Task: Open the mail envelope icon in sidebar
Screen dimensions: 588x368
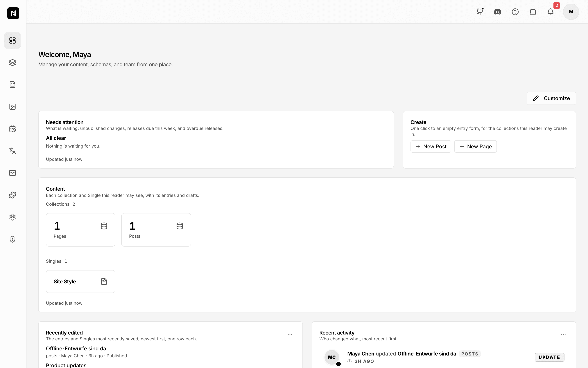Action: point(12,173)
